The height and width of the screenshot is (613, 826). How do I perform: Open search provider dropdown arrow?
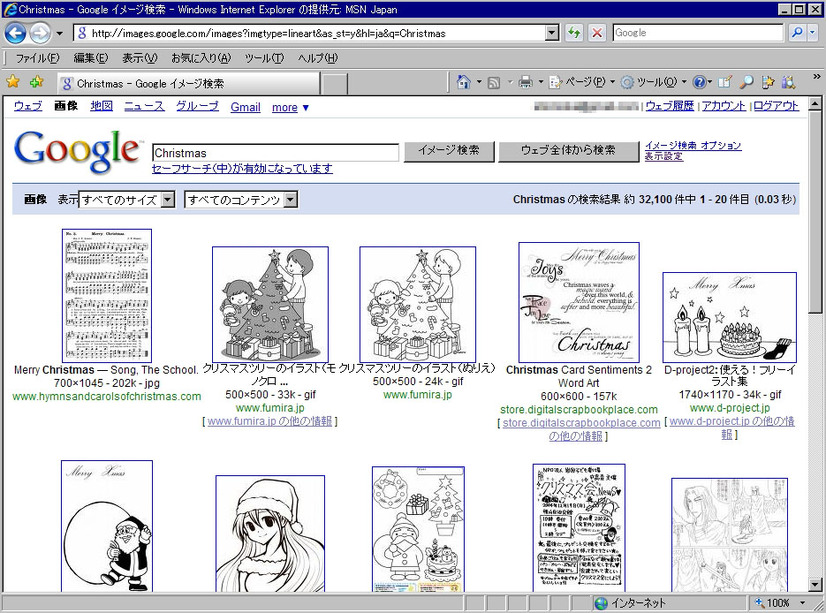pyautogui.click(x=812, y=33)
